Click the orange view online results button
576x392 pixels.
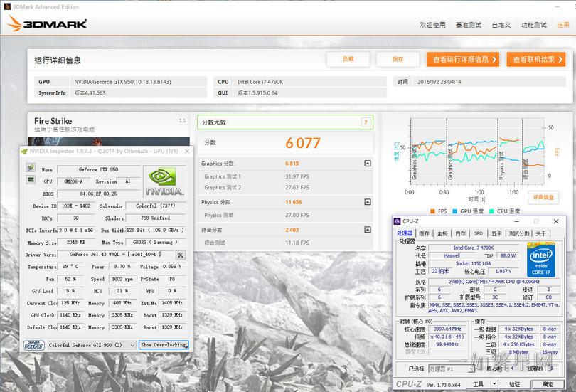[536, 59]
